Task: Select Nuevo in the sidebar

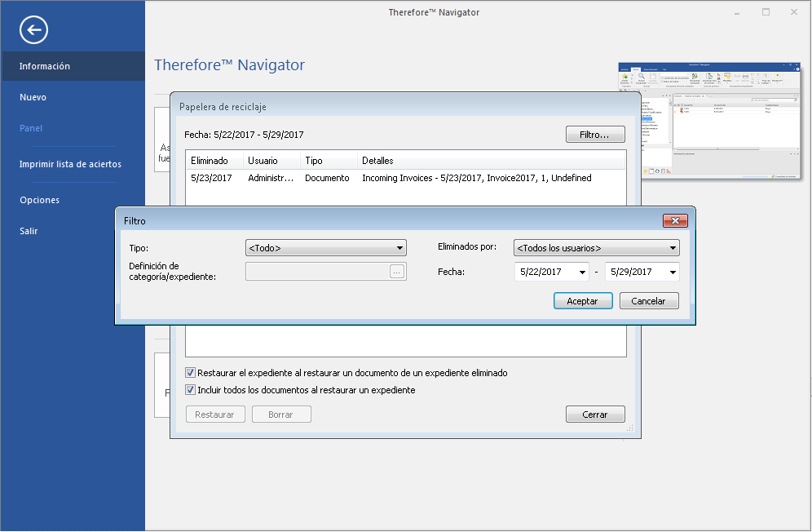Action: (x=33, y=97)
